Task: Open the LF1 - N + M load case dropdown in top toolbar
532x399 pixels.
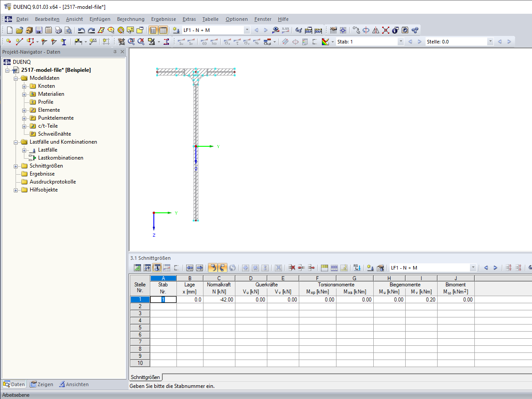Action: [247, 30]
